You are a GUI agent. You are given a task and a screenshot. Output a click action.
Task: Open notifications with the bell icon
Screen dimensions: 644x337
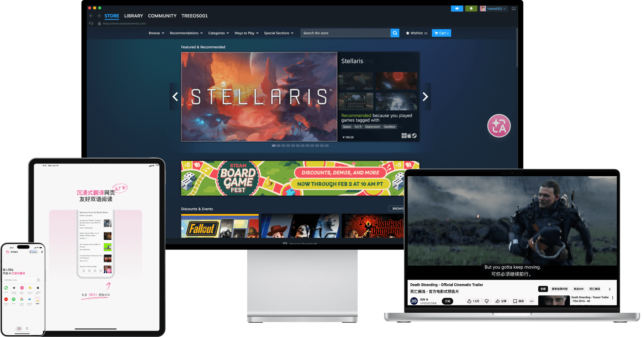pyautogui.click(x=471, y=9)
